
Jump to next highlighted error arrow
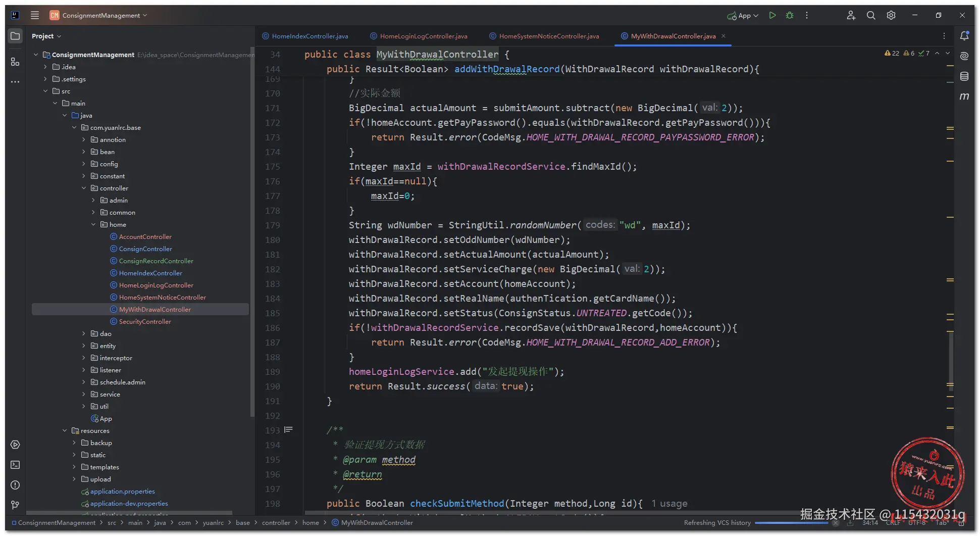click(x=948, y=53)
